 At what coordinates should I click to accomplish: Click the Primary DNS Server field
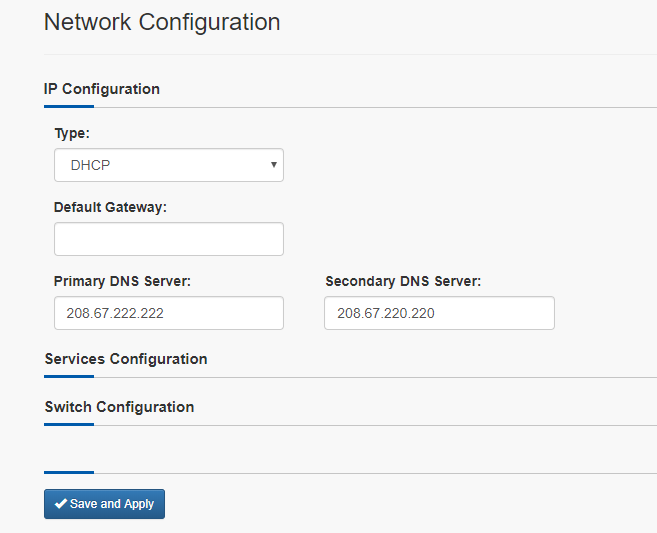(x=169, y=313)
